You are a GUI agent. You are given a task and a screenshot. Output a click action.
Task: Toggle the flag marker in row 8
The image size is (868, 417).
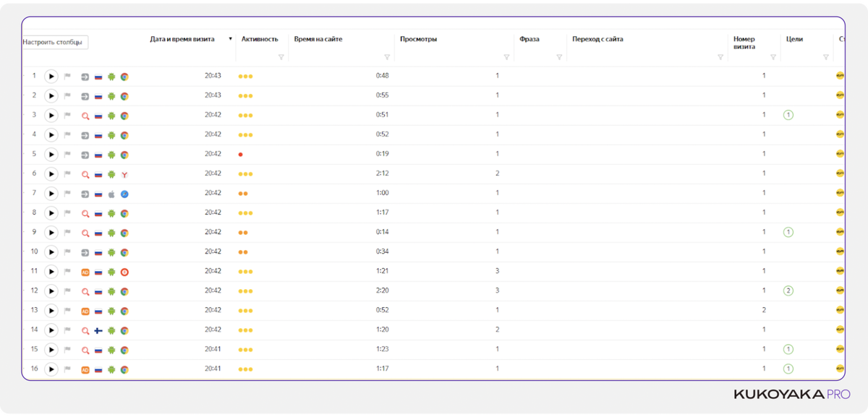68,212
